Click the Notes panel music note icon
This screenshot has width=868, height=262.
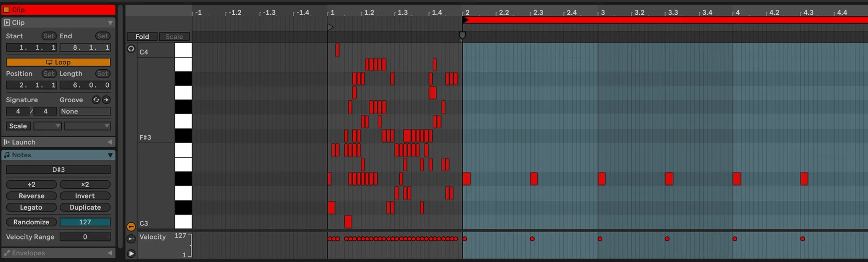[7, 155]
